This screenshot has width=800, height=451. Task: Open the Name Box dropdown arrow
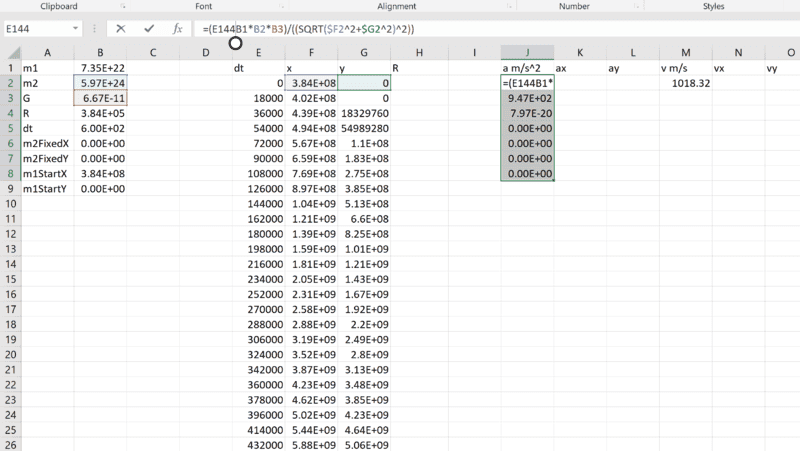pyautogui.click(x=80, y=29)
